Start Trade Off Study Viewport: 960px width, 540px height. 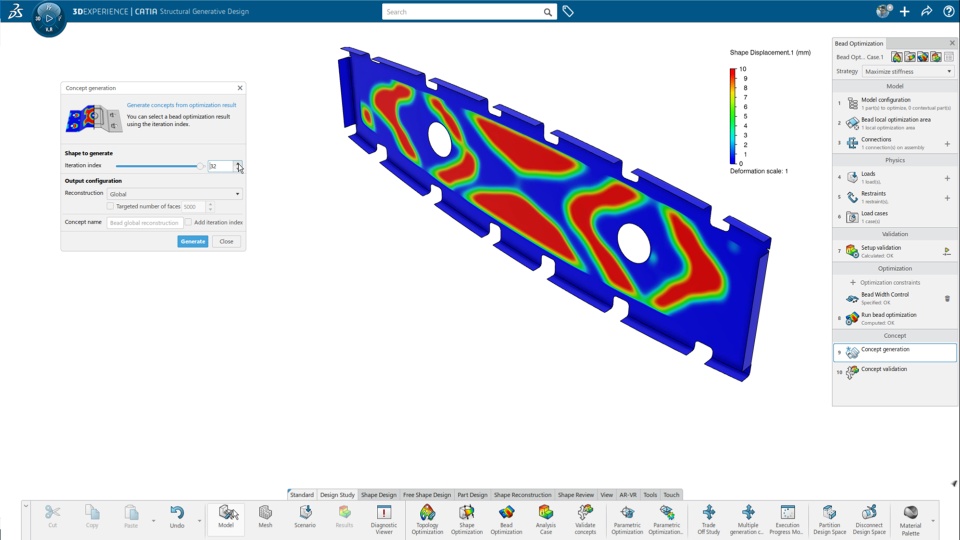(708, 519)
